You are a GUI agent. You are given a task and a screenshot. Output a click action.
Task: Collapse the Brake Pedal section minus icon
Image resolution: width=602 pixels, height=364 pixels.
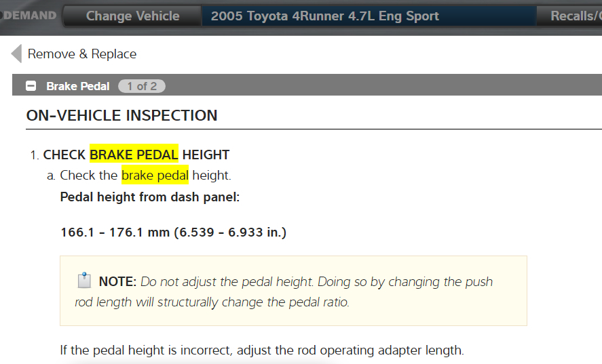click(x=31, y=86)
